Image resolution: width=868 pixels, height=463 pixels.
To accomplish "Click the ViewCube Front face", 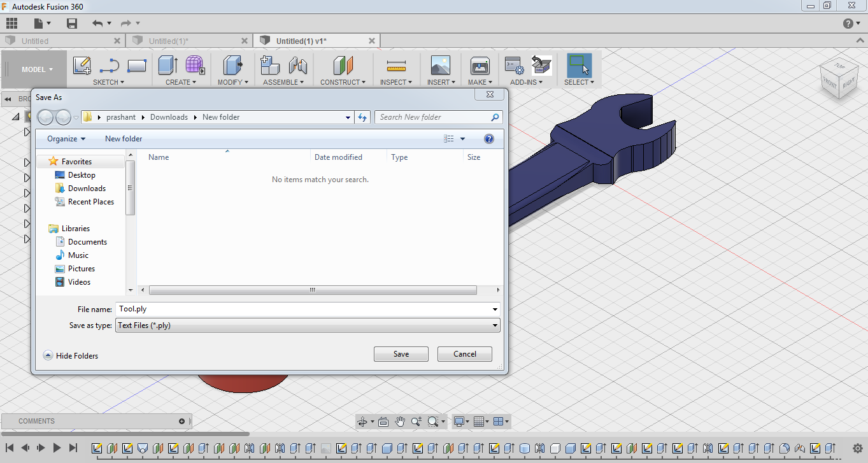I will pos(830,82).
